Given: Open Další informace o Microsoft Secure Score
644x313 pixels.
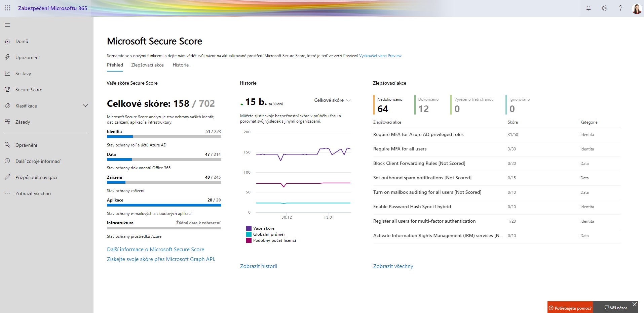Looking at the screenshot, I should [x=156, y=250].
